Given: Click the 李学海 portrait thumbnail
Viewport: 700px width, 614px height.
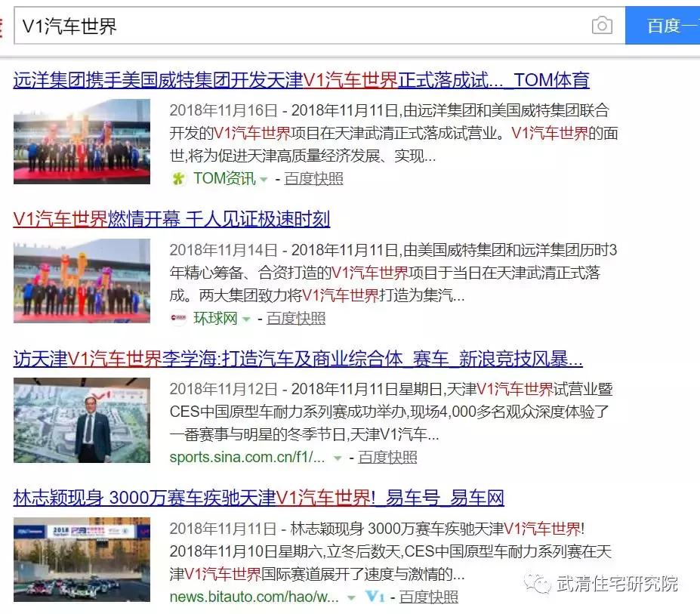Looking at the screenshot, I should 82,420.
